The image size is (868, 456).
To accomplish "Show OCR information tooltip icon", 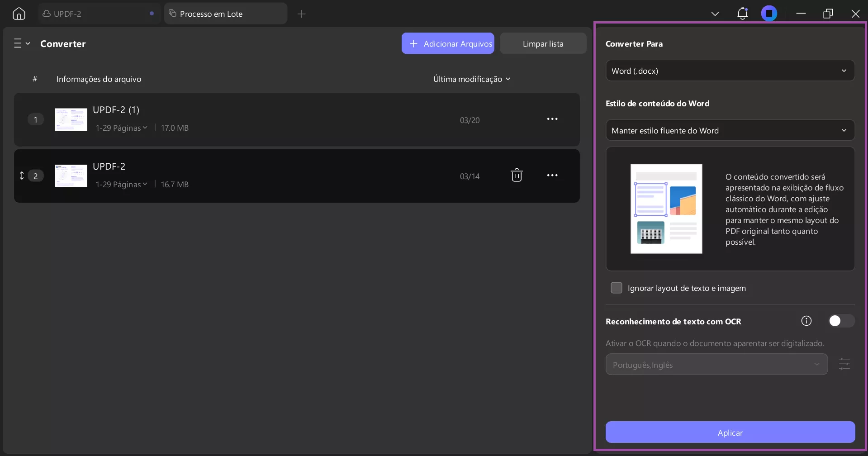I will [806, 321].
